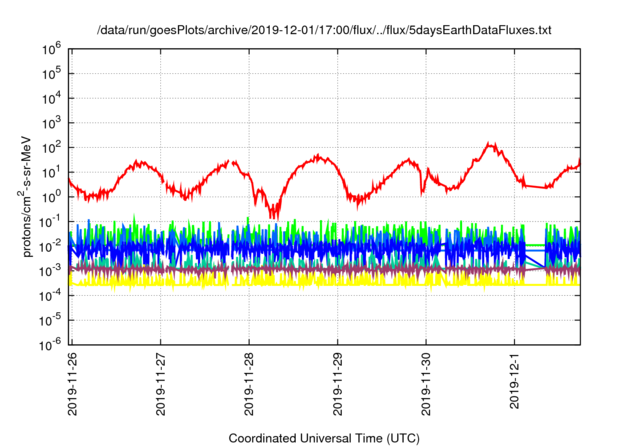Click the yellow flux trace near 10^-4
This screenshot has width=640, height=448.
(x=324, y=280)
